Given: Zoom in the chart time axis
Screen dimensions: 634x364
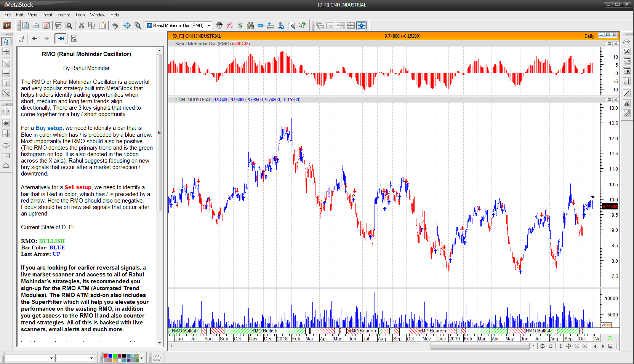Looking at the screenshot, I should (x=585, y=346).
